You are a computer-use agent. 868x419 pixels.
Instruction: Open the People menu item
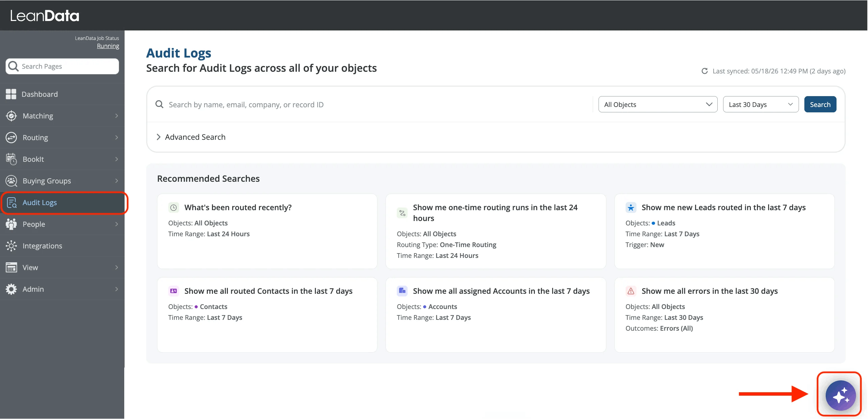tap(62, 224)
